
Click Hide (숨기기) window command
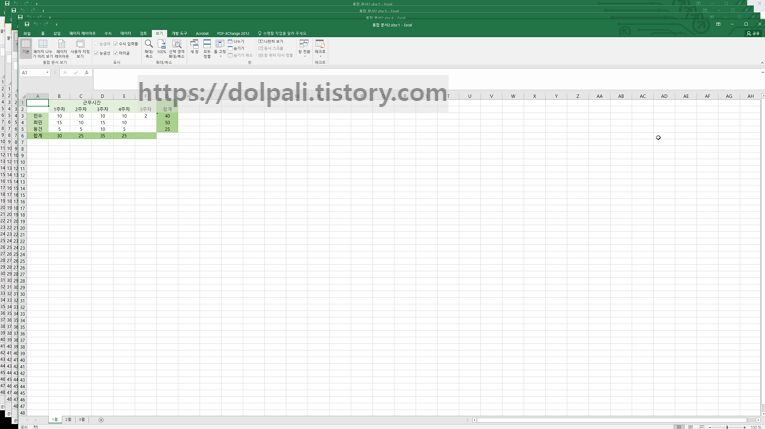(x=236, y=48)
